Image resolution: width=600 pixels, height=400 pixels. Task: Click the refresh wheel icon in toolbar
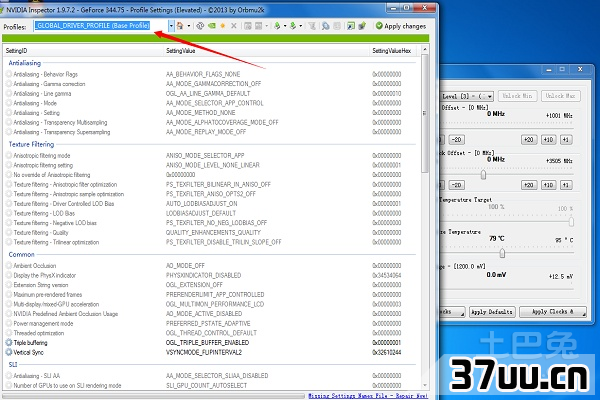click(x=200, y=26)
